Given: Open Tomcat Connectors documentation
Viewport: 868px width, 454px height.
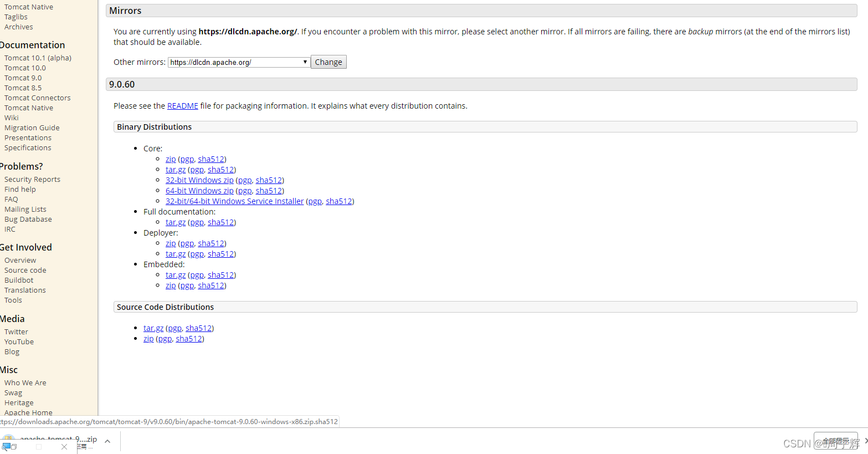Looking at the screenshot, I should (x=38, y=98).
